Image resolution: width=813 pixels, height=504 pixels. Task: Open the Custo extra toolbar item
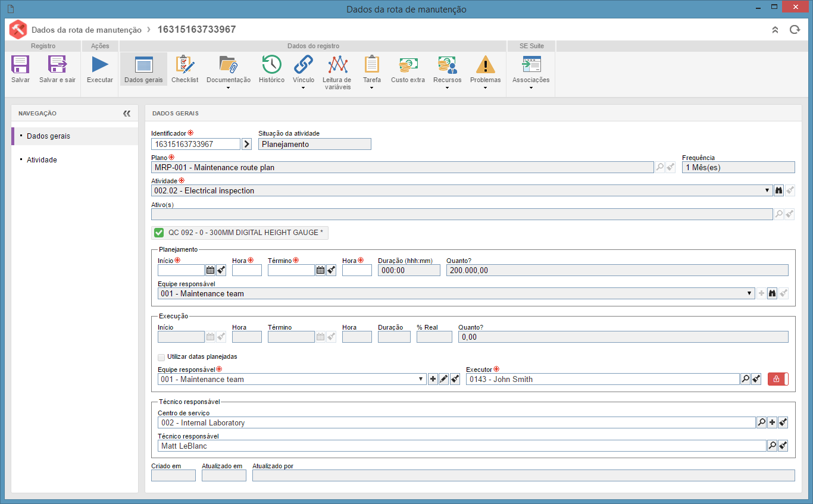pos(408,69)
